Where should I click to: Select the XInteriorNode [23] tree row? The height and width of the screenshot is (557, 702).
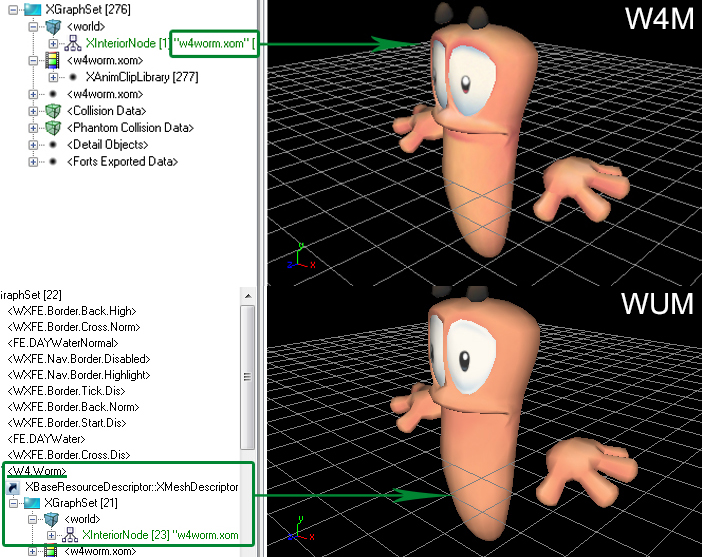[x=160, y=536]
